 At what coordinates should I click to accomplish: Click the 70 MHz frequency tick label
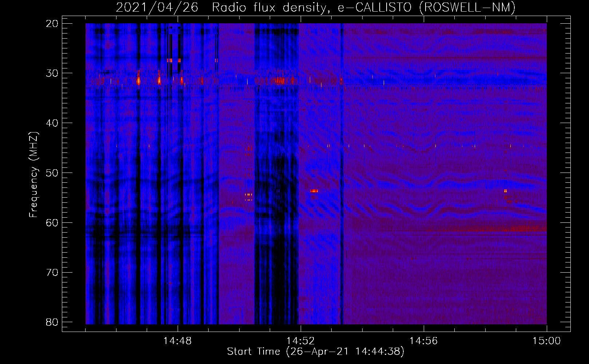[52, 273]
